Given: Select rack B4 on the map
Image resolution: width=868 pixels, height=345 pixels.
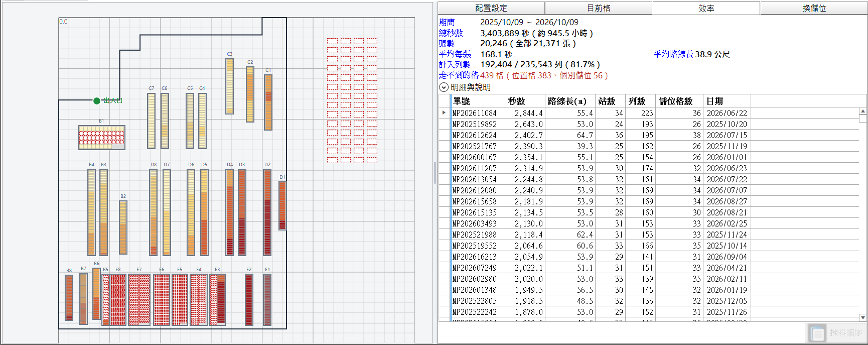Looking at the screenshot, I should click(91, 212).
